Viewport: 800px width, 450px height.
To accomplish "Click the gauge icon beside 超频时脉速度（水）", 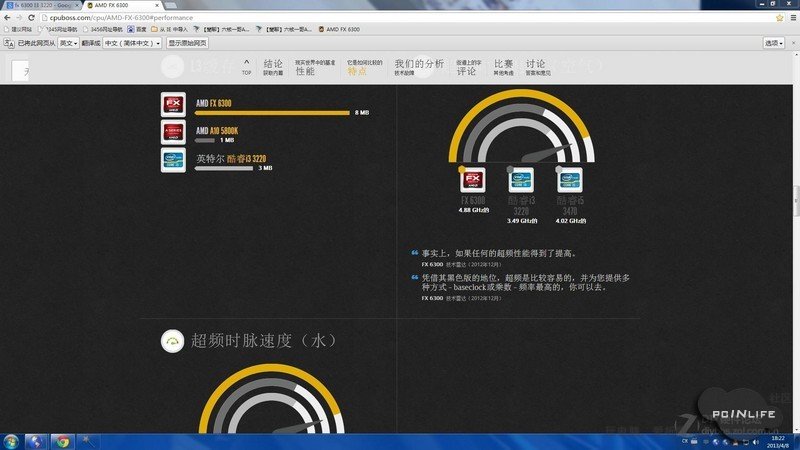I will 172,341.
